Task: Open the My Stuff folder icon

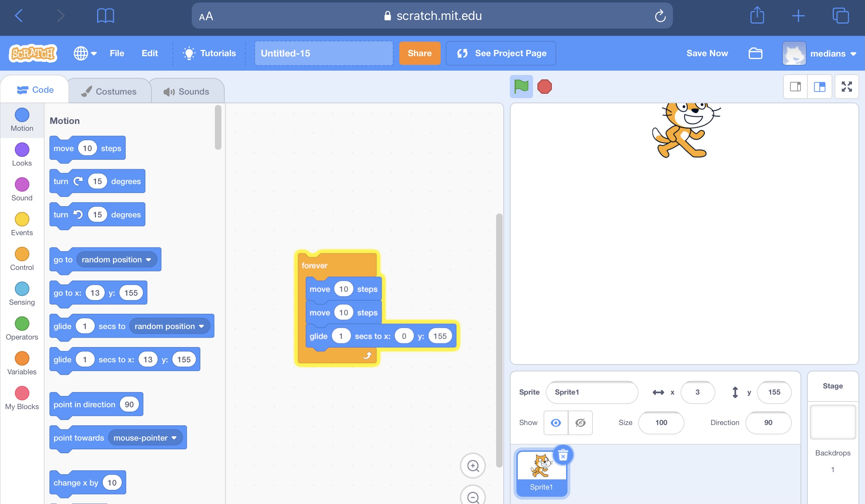Action: (755, 53)
